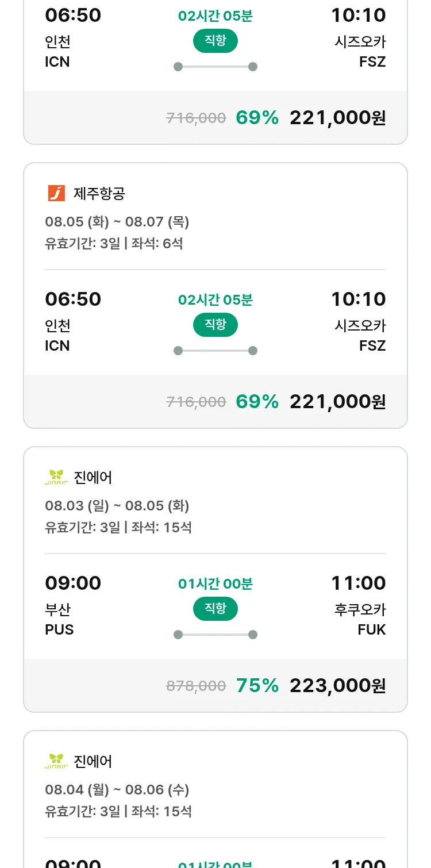The width and height of the screenshot is (431, 868).
Task: Tap the 75% discount label
Action: (257, 685)
